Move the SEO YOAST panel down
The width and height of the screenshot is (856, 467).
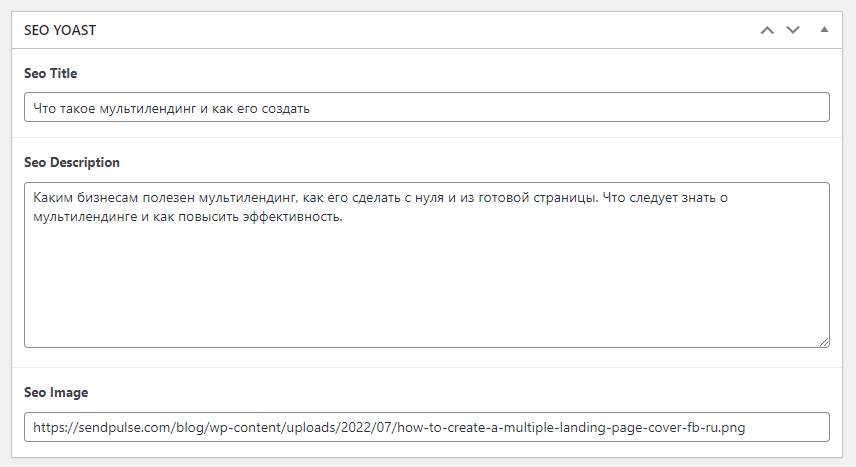point(793,30)
